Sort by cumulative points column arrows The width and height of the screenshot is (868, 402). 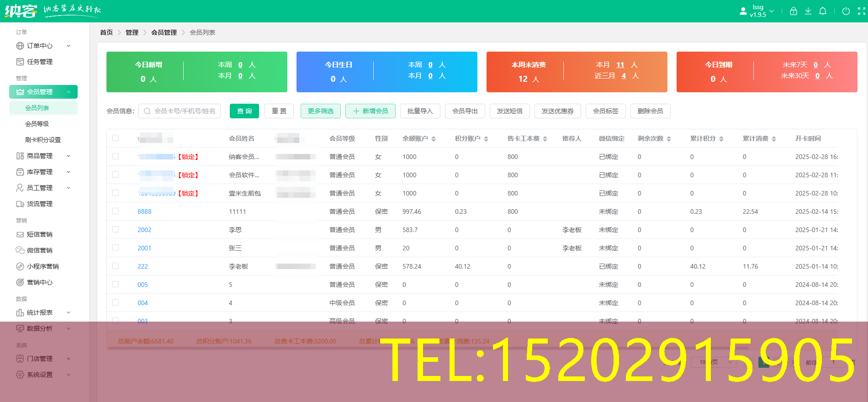click(x=721, y=139)
